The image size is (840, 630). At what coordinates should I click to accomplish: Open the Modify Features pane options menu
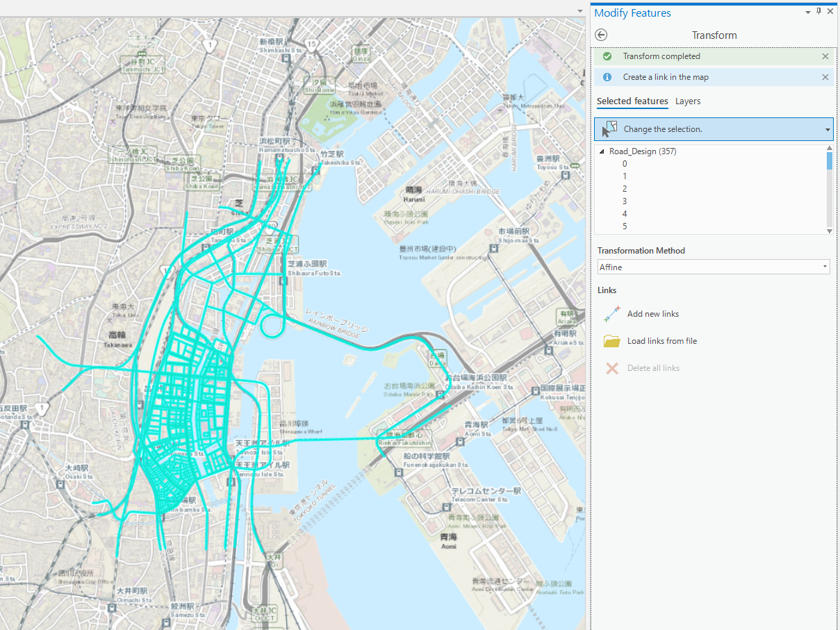pyautogui.click(x=808, y=13)
